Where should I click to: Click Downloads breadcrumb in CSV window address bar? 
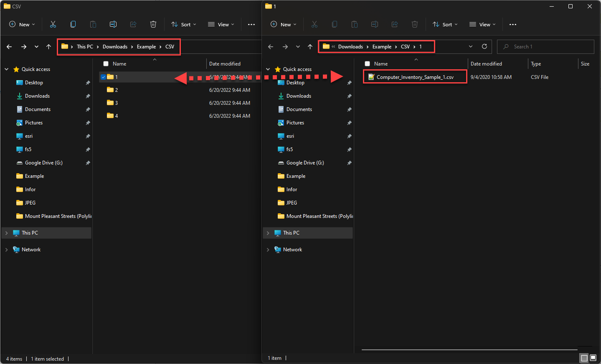[x=115, y=47]
